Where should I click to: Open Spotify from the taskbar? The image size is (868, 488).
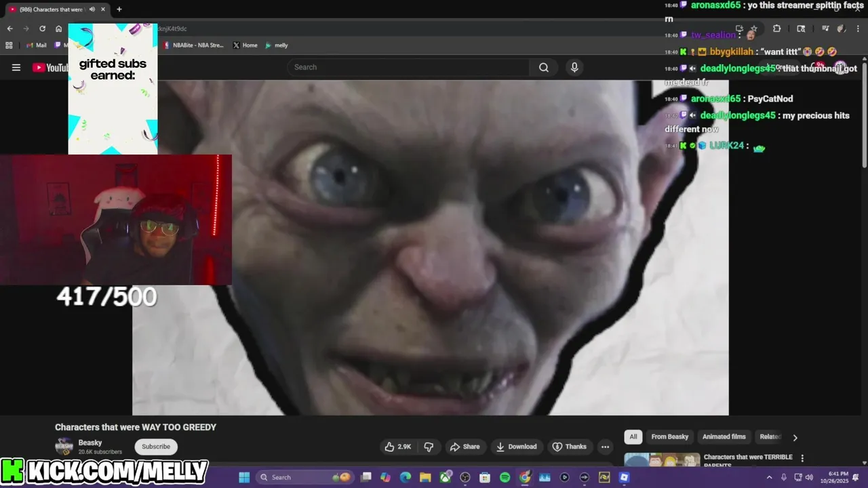point(505,477)
